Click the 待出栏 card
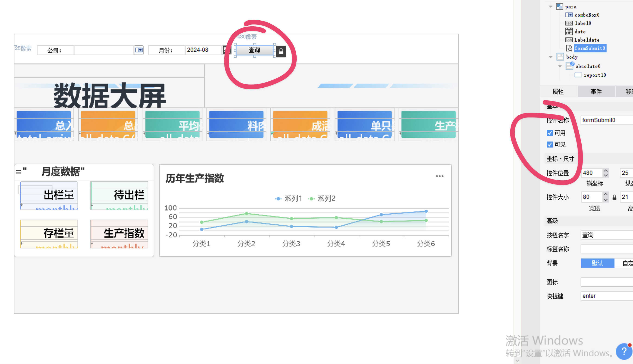Image resolution: width=633 pixels, height=364 pixels. [119, 195]
